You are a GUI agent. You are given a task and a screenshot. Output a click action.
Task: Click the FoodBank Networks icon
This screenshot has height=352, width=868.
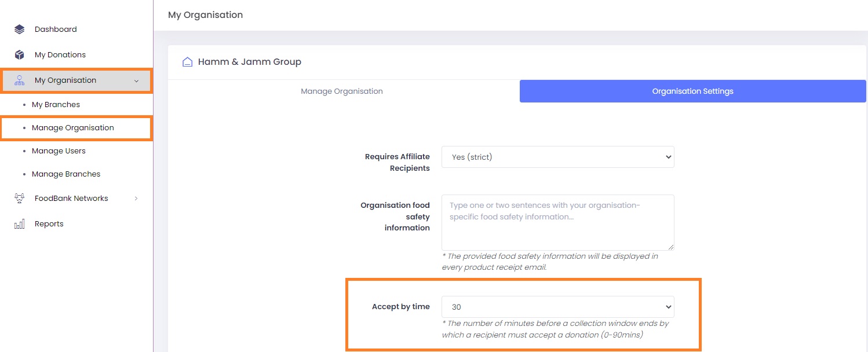pyautogui.click(x=20, y=199)
